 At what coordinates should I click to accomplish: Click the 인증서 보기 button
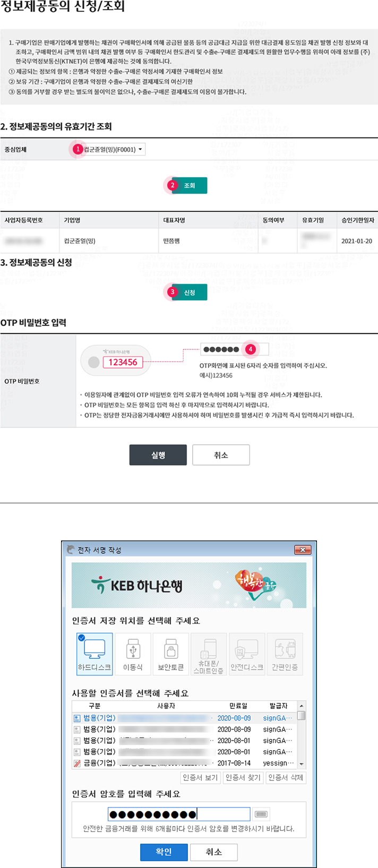pyautogui.click(x=200, y=777)
